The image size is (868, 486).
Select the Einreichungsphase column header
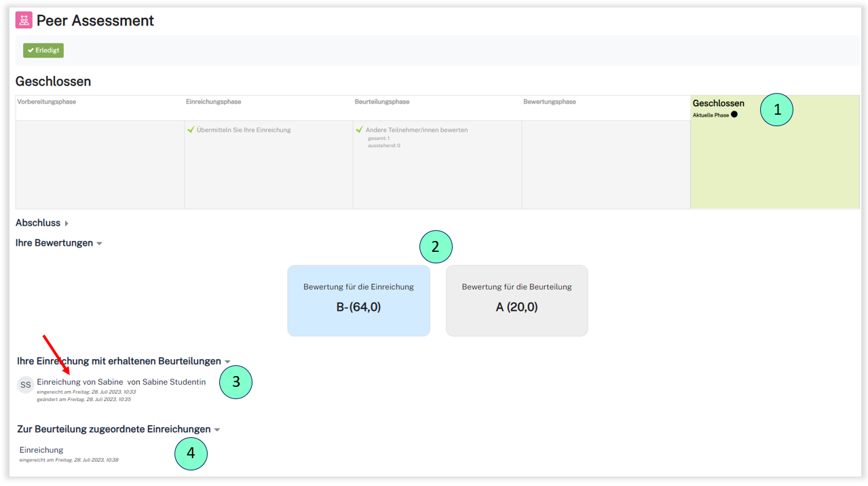pyautogui.click(x=213, y=102)
